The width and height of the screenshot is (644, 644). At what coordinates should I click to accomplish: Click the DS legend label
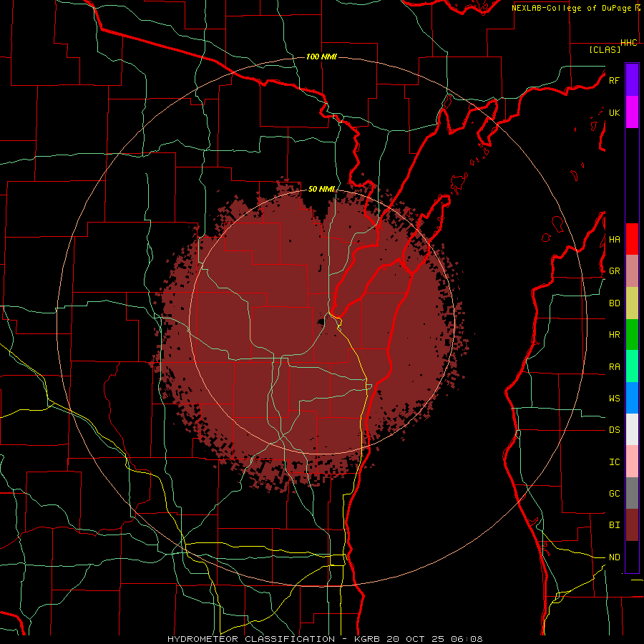[614, 429]
